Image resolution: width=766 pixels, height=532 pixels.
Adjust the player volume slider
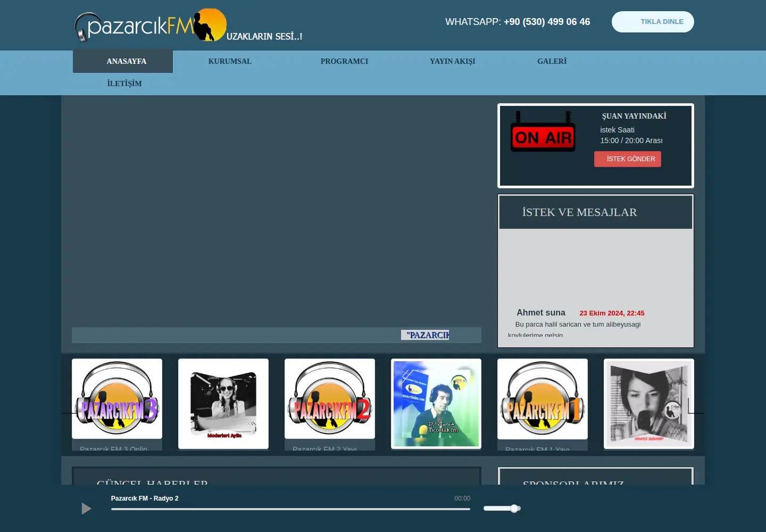click(502, 509)
